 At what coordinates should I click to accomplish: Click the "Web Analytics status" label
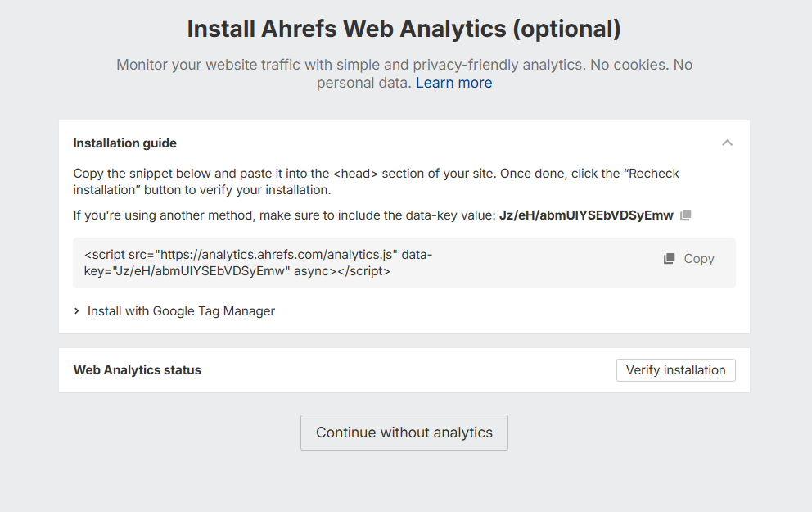click(137, 370)
